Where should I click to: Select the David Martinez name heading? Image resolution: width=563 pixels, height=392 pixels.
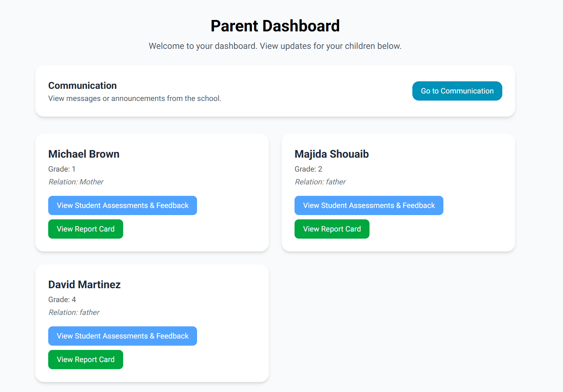[x=85, y=285]
